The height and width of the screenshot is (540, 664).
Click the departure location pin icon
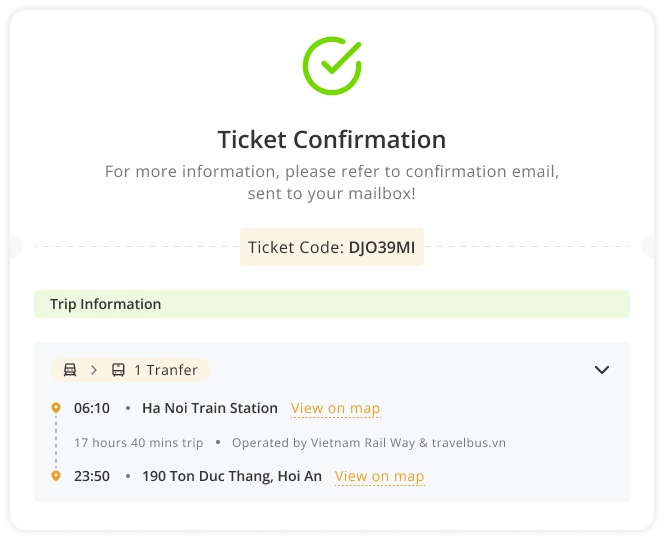tap(56, 408)
